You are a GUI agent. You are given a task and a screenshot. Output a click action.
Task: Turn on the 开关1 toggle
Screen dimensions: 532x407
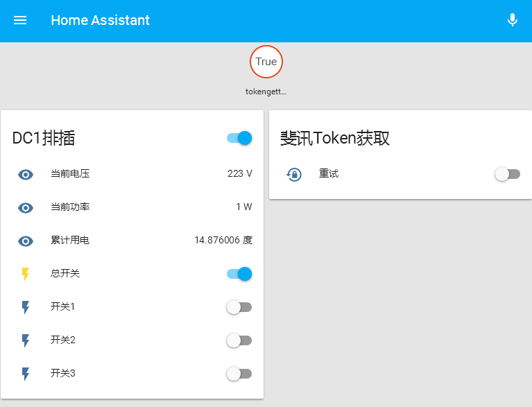pyautogui.click(x=239, y=307)
